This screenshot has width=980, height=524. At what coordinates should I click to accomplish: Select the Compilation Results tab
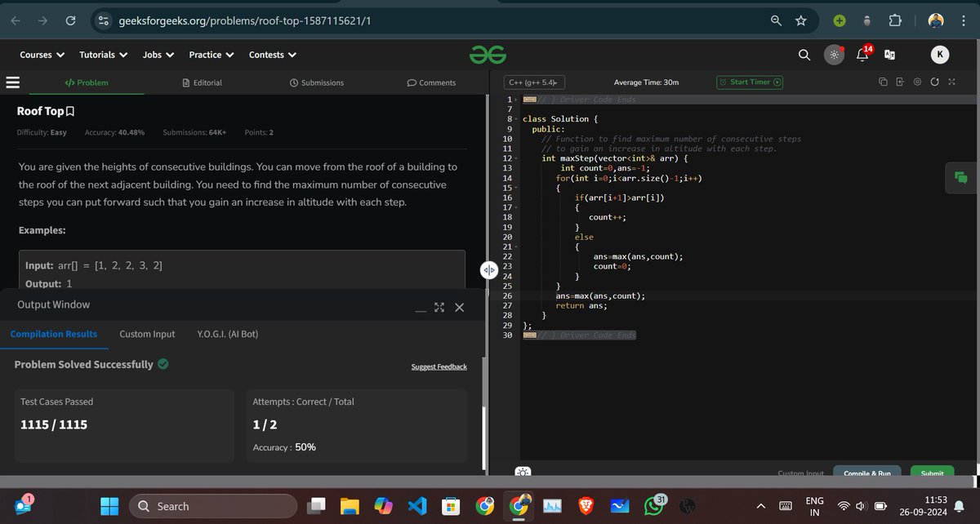point(54,334)
